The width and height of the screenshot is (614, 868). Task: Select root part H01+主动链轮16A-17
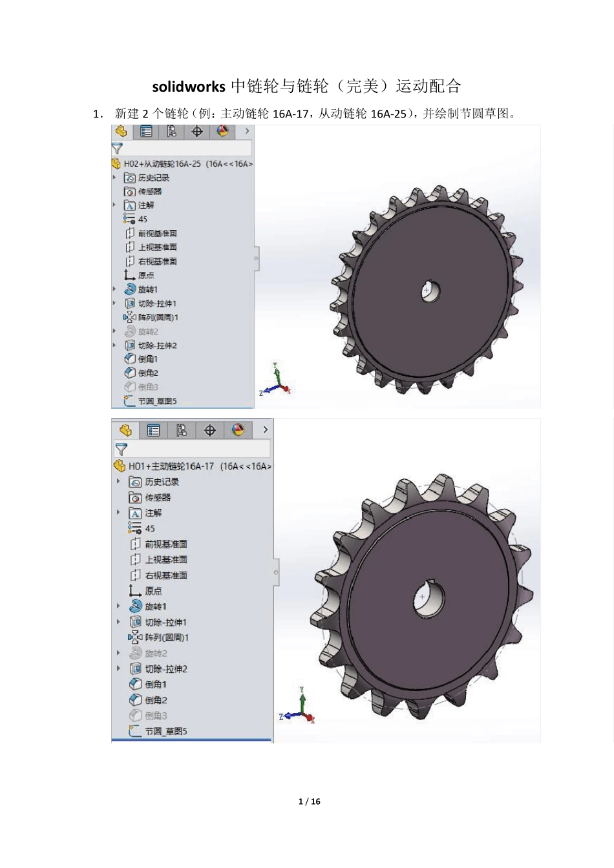193,466
